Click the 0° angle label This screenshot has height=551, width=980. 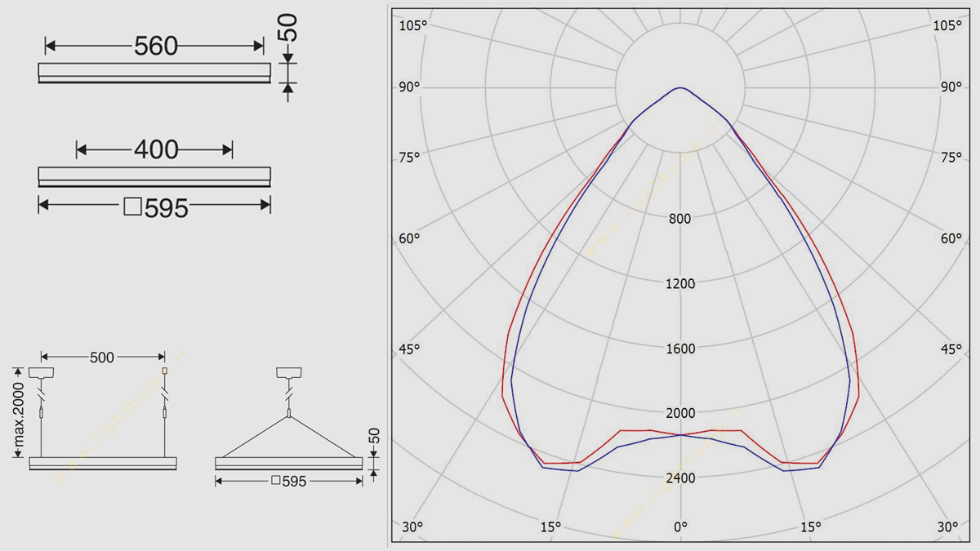(x=680, y=527)
